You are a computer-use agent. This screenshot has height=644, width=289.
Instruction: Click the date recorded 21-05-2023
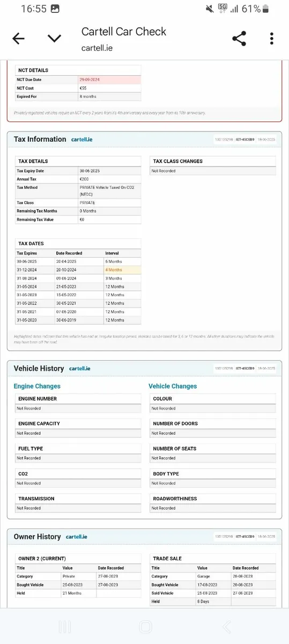[67, 287]
